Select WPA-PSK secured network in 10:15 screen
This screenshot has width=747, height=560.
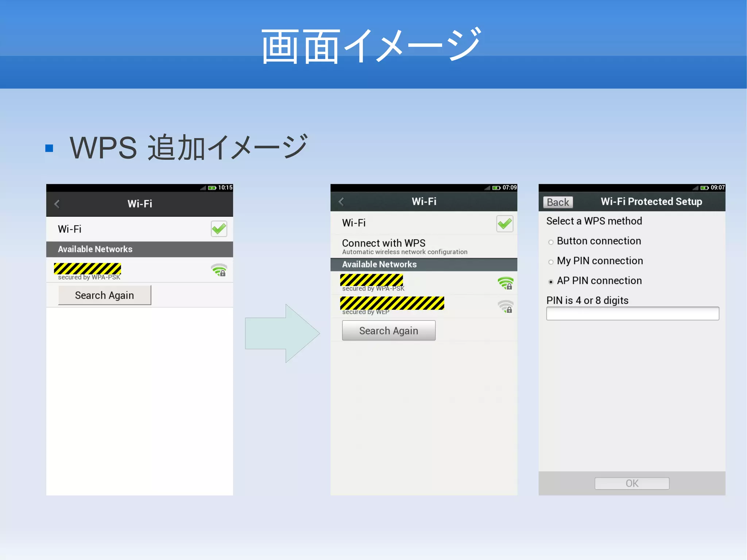139,270
